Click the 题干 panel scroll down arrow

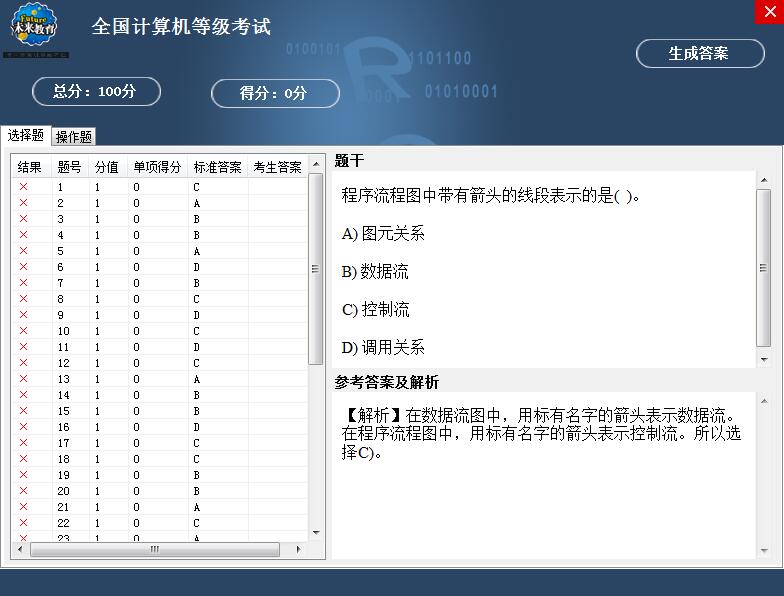764,360
